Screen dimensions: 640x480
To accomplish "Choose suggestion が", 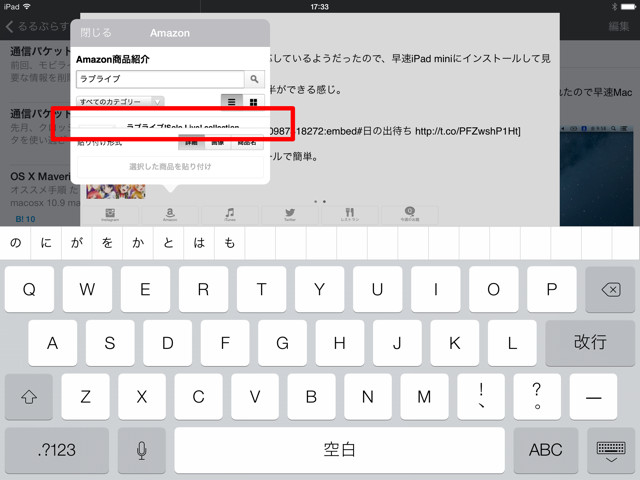I will click(x=77, y=243).
